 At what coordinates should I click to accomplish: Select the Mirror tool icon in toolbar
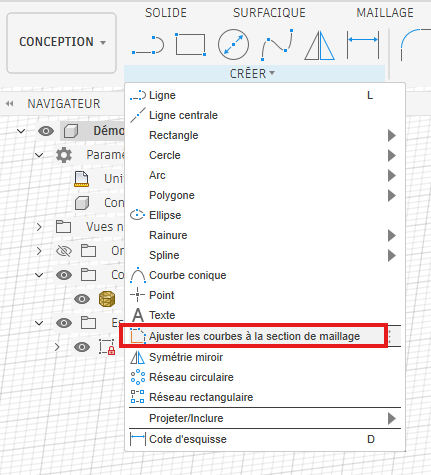(x=319, y=46)
